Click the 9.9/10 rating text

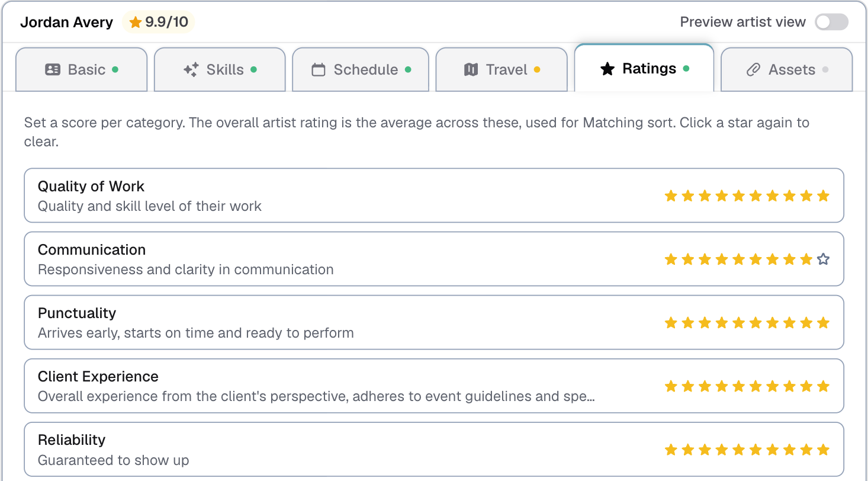coord(167,23)
